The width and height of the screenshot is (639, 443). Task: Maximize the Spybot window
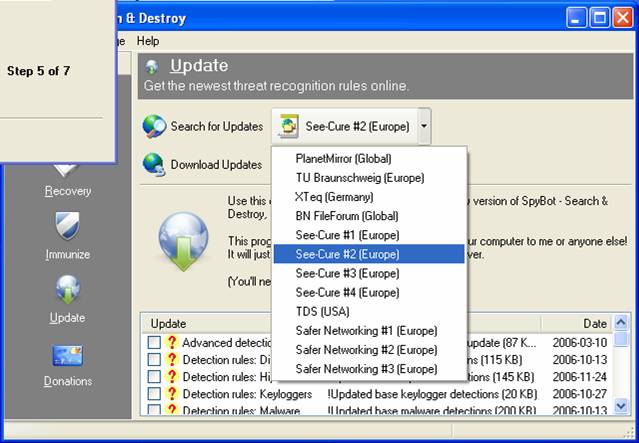(x=599, y=18)
